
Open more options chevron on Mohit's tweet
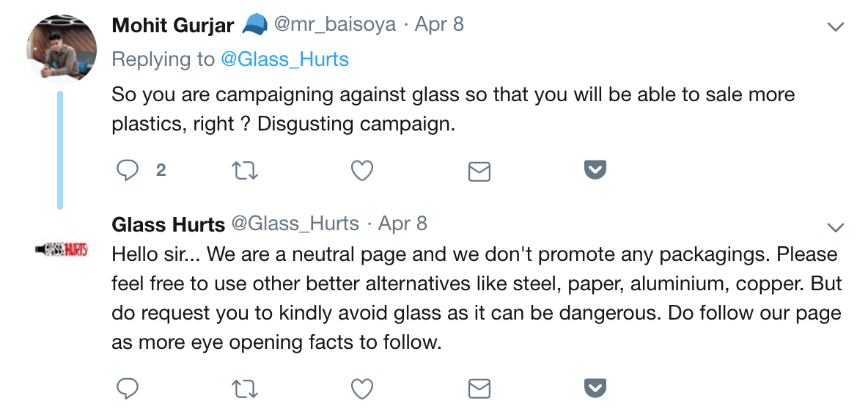click(835, 27)
